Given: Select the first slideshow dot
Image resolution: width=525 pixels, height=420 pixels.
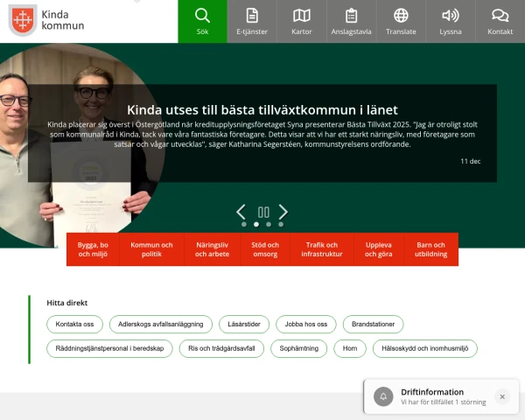Looking at the screenshot, I should [x=244, y=225].
